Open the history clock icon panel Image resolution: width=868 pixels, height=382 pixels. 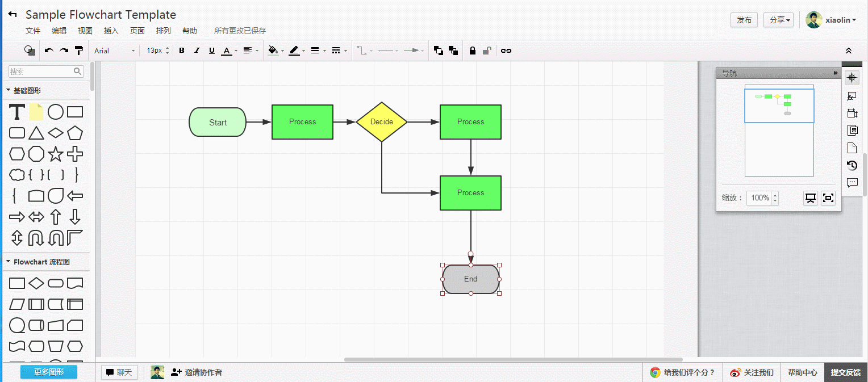point(852,165)
